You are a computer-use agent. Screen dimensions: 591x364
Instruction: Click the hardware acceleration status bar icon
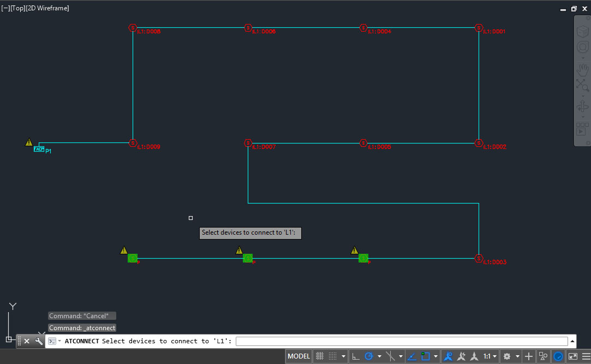pyautogui.click(x=558, y=356)
